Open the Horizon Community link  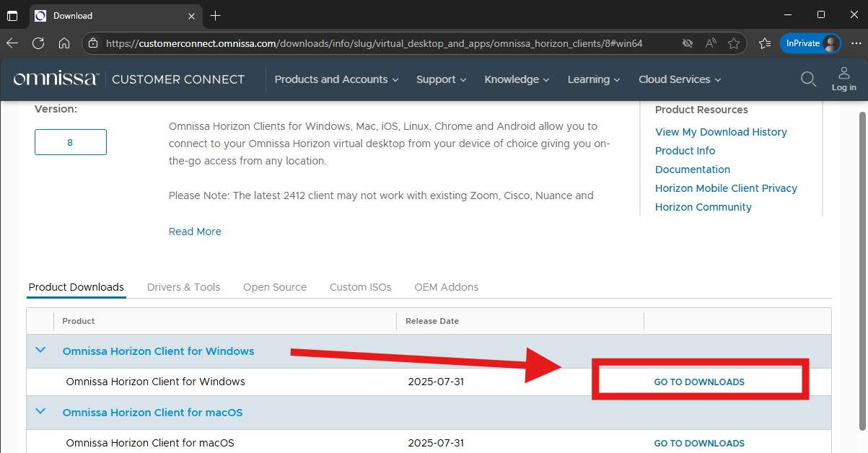(x=703, y=207)
